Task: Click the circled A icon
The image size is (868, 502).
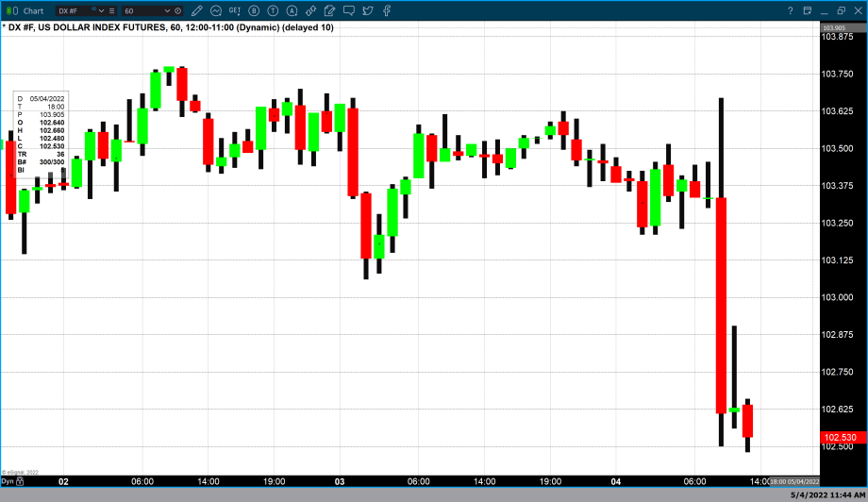Action: (x=291, y=10)
